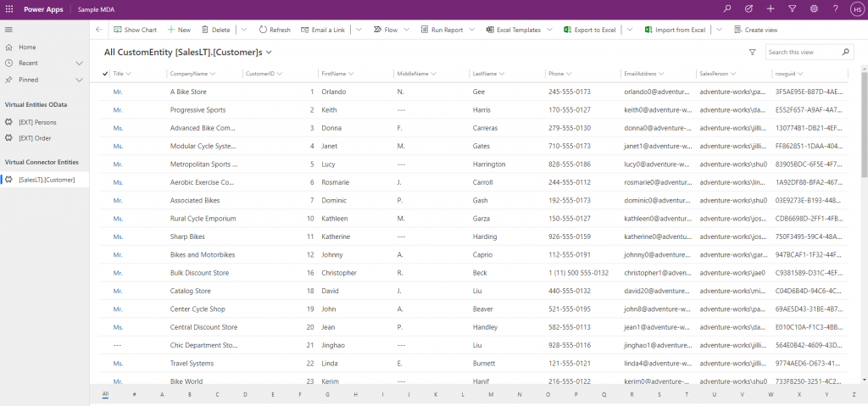The image size is (868, 406).
Task: Click the plus quick create icon
Action: 770,8
